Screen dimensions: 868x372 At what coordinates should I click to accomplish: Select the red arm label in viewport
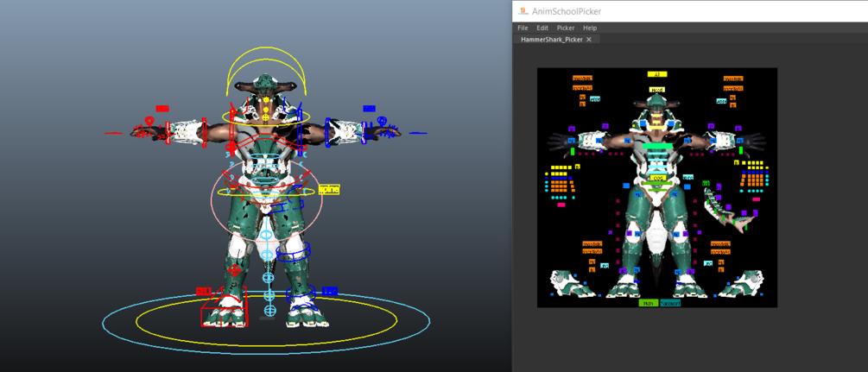(x=162, y=109)
